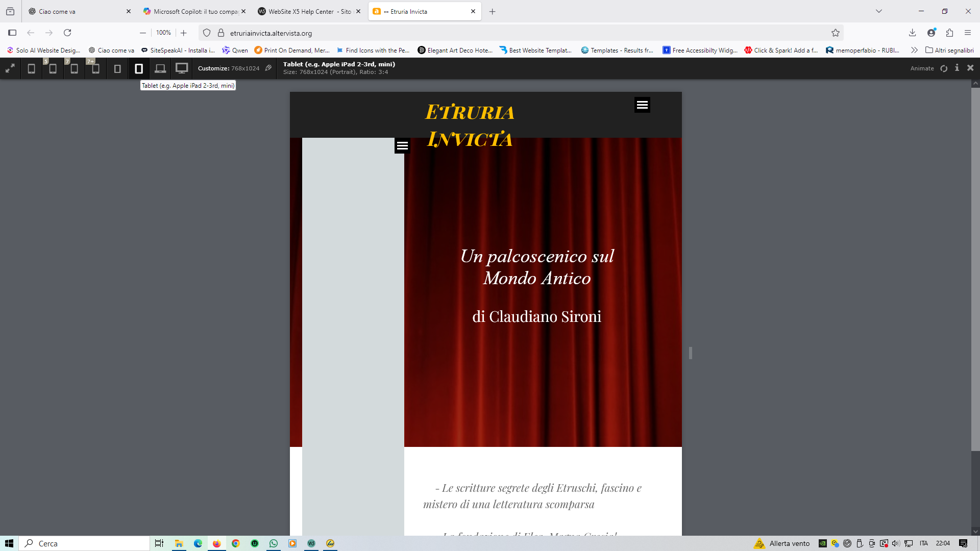Zoom in with plus button

click(184, 33)
